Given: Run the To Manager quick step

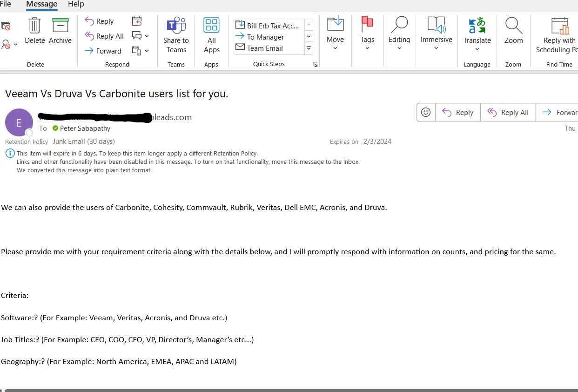Looking at the screenshot, I should click(269, 37).
